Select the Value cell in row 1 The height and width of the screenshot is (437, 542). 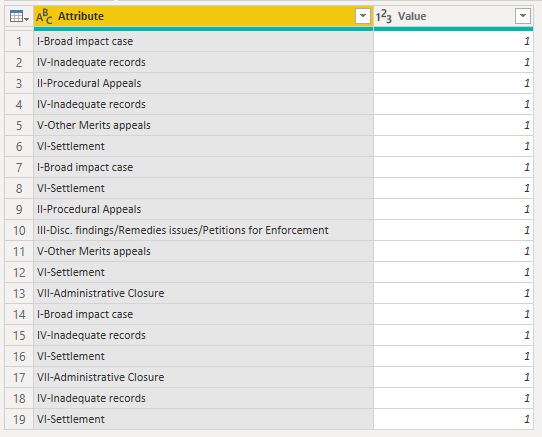[454, 41]
